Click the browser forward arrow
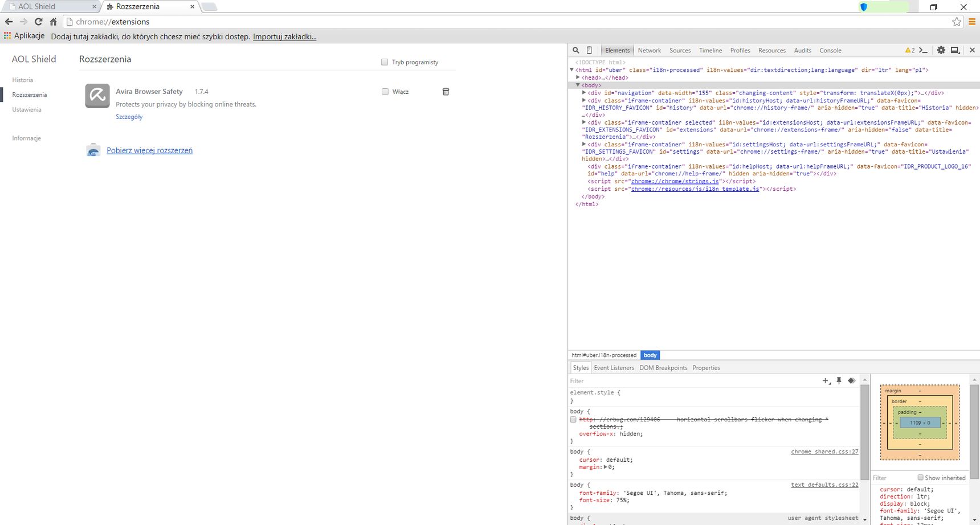Viewport: 980px width, 525px height. tap(23, 22)
